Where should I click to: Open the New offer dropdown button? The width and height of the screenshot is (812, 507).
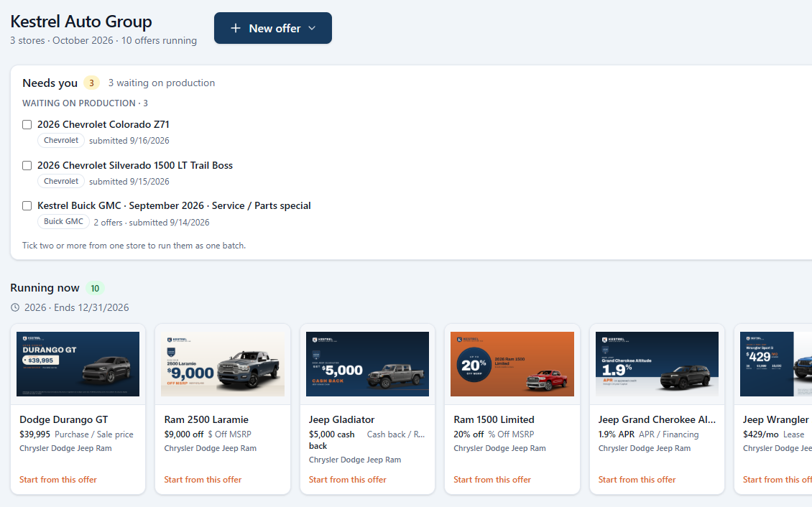(273, 28)
